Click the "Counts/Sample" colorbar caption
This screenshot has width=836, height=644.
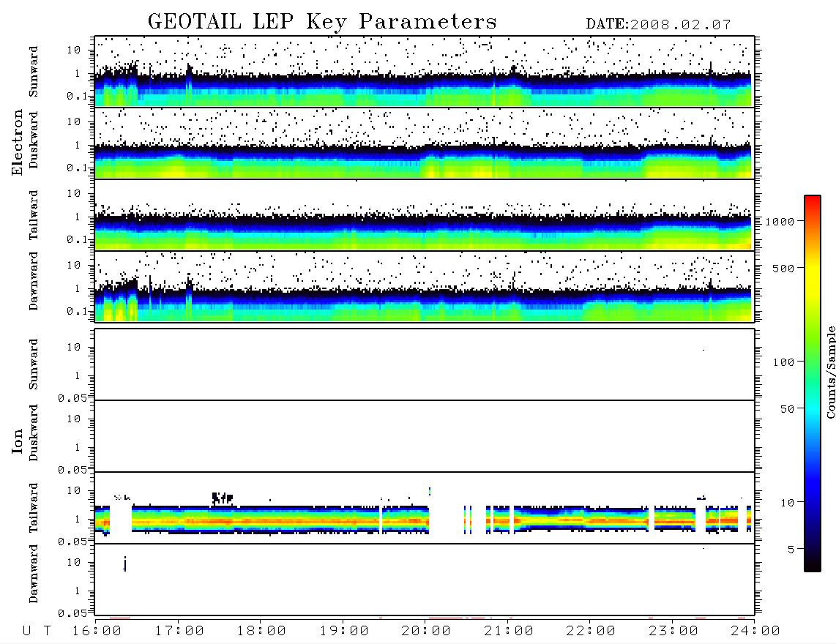tap(831, 372)
